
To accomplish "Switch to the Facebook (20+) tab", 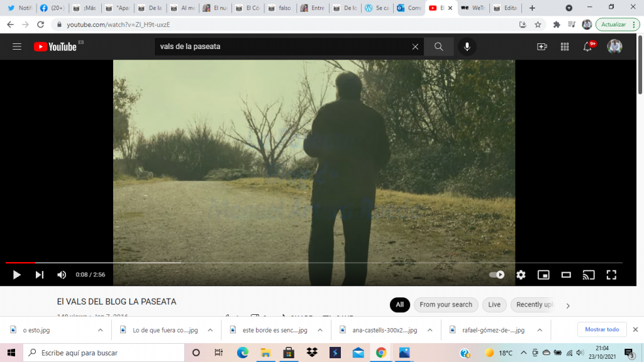I will (x=53, y=8).
